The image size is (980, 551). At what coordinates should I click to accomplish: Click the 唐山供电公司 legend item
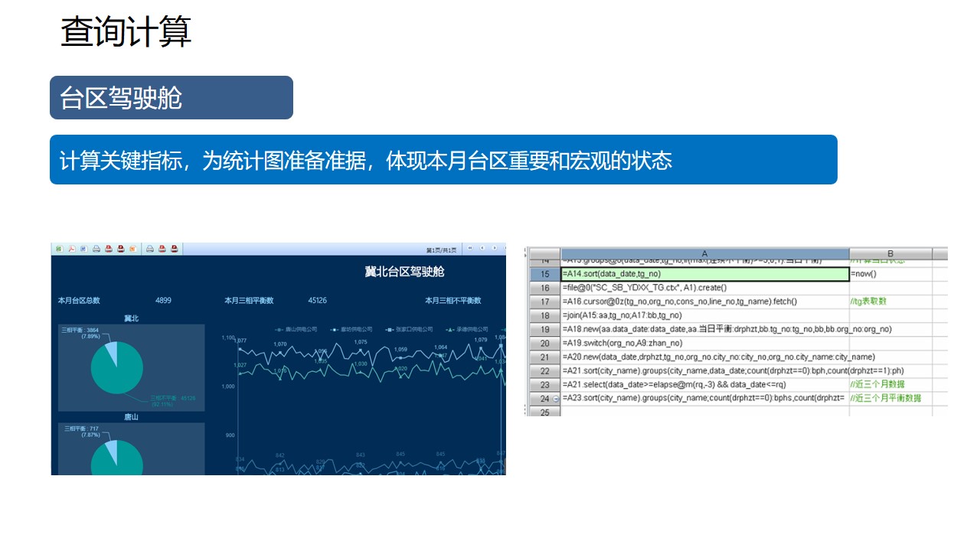click(x=300, y=330)
